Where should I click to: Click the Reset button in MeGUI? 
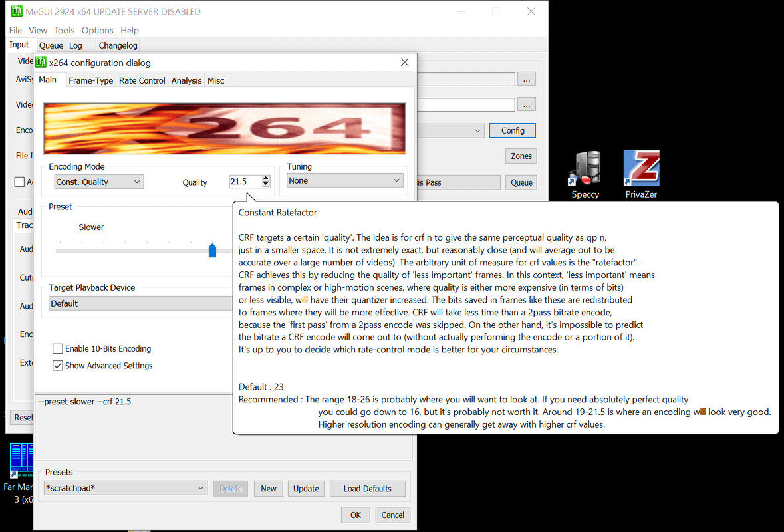pyautogui.click(x=23, y=418)
